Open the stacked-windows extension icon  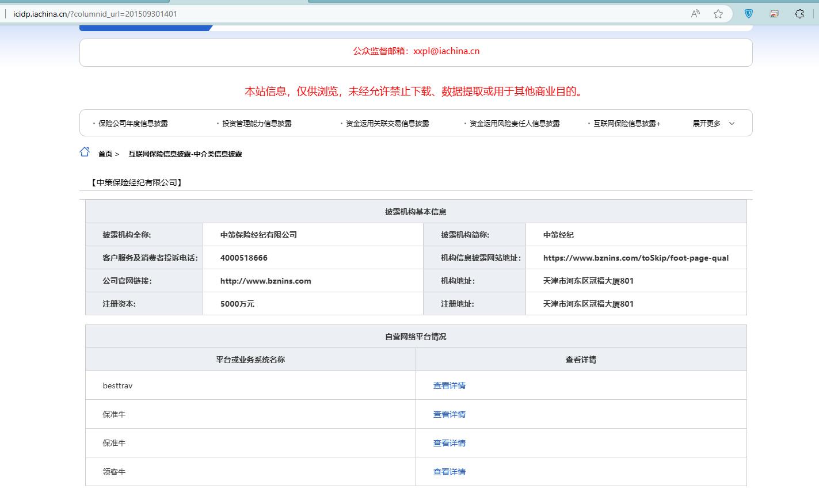774,14
